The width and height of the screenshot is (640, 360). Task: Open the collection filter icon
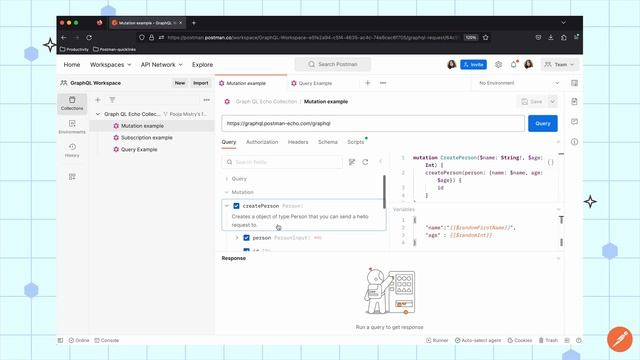(112, 100)
